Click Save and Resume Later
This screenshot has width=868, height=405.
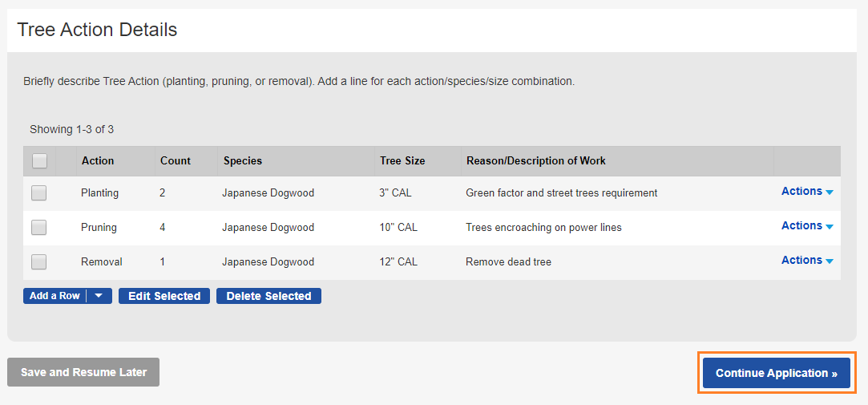pyautogui.click(x=83, y=372)
